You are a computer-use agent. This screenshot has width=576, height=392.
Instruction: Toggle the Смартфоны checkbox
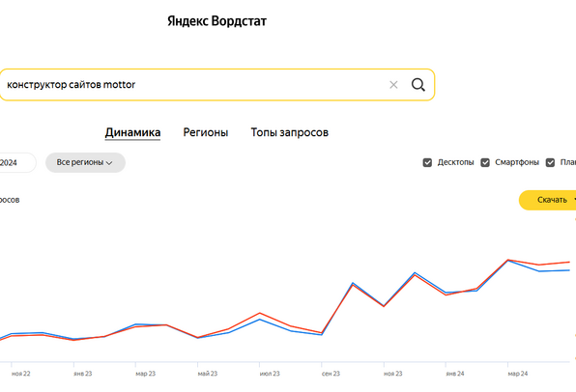485,162
